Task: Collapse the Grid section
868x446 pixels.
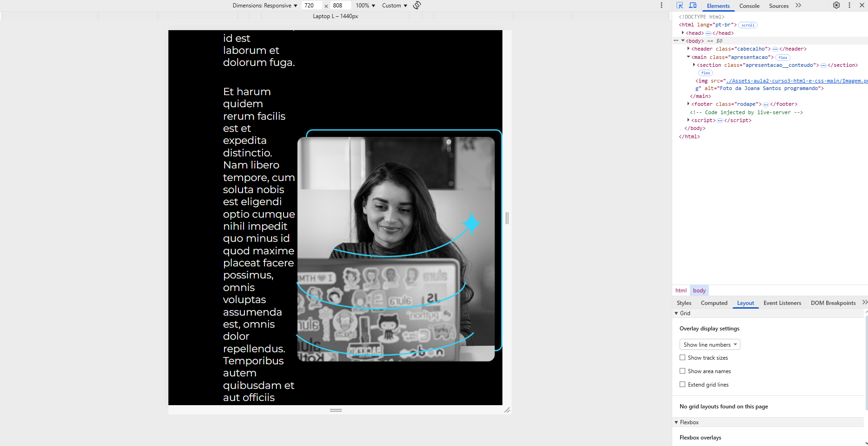Action: 676,313
